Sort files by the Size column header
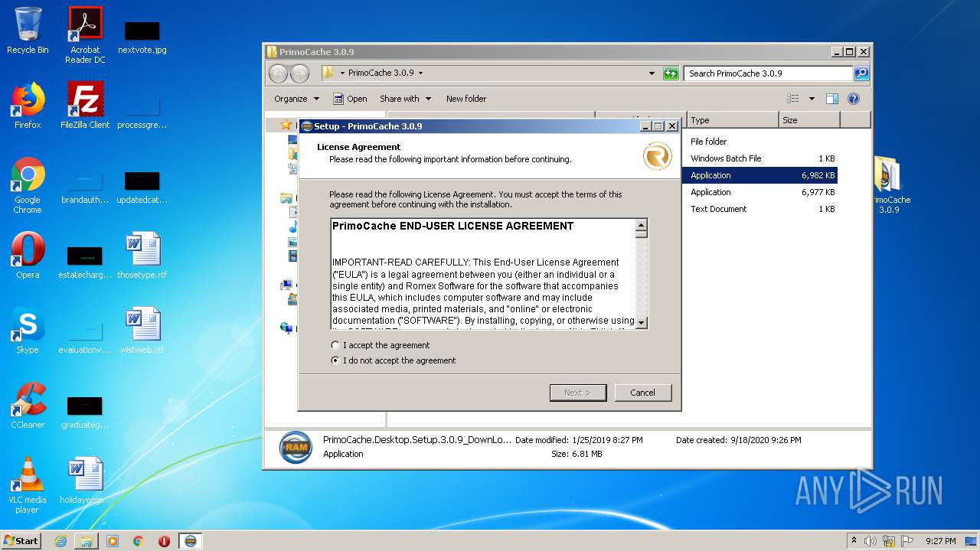Image resolution: width=980 pixels, height=551 pixels. click(809, 120)
